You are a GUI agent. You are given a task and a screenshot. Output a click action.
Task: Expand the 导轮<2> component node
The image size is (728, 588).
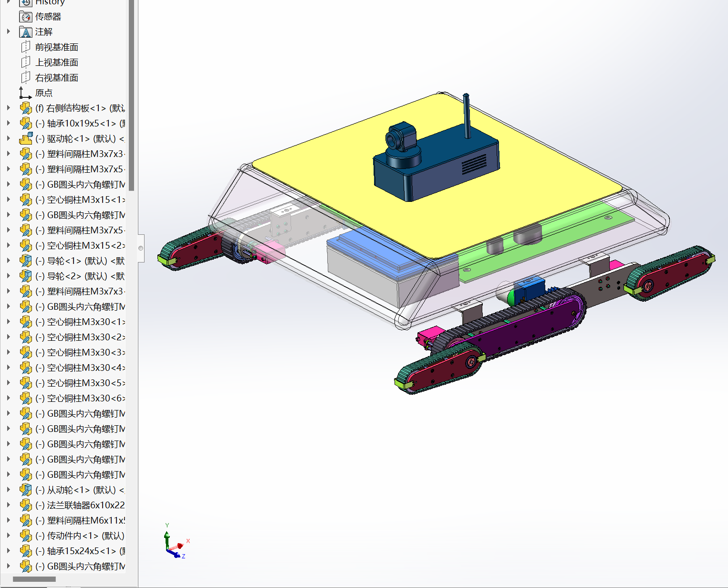8,276
